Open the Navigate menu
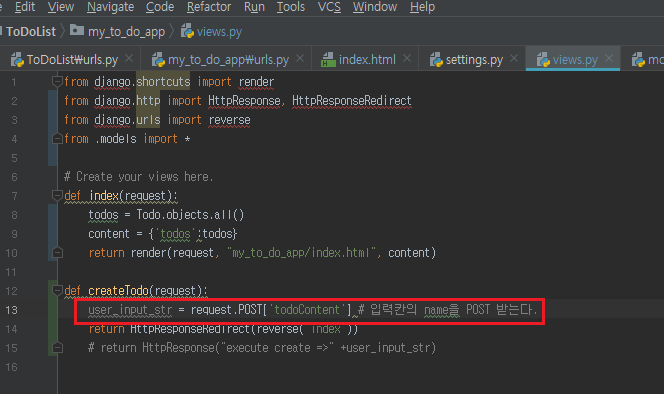The width and height of the screenshot is (664, 394). (111, 7)
